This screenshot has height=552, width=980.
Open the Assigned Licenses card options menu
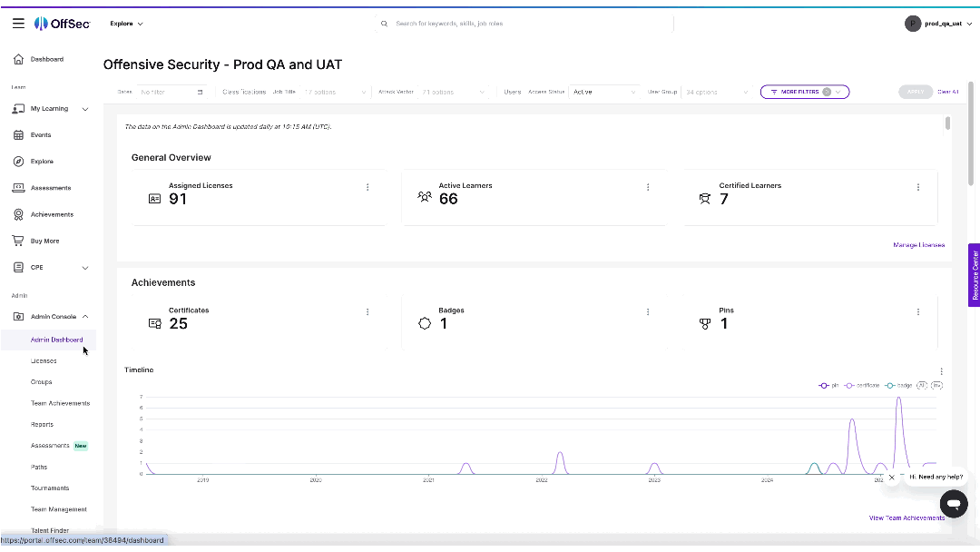click(x=367, y=187)
